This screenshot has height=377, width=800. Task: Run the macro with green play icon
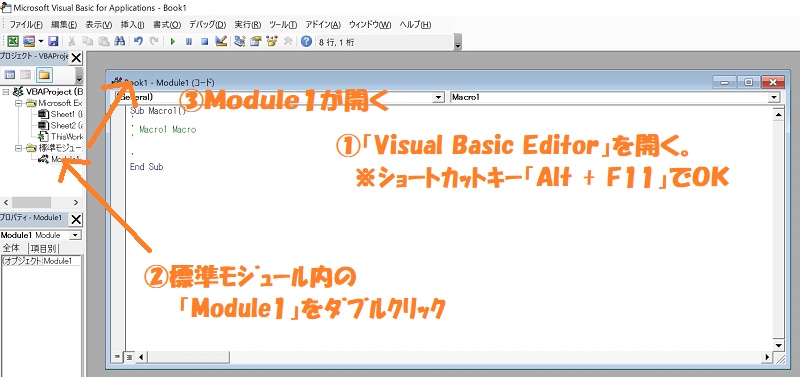pos(173,41)
